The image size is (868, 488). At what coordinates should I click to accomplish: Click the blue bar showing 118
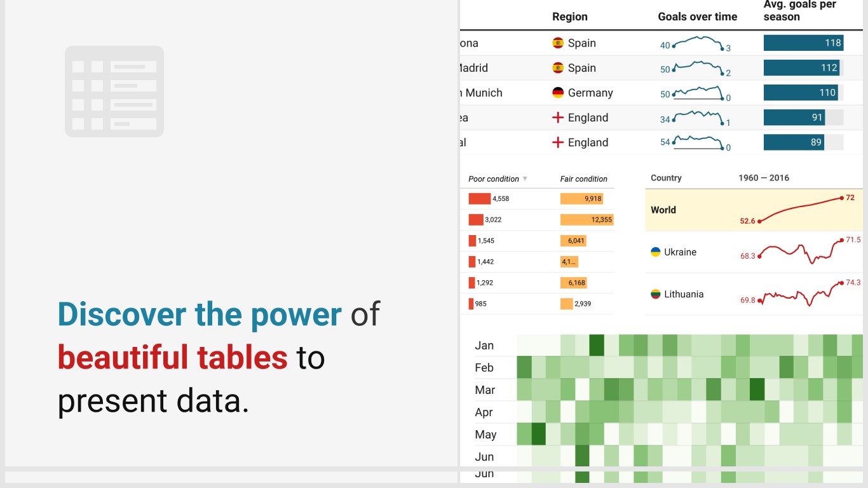[803, 43]
